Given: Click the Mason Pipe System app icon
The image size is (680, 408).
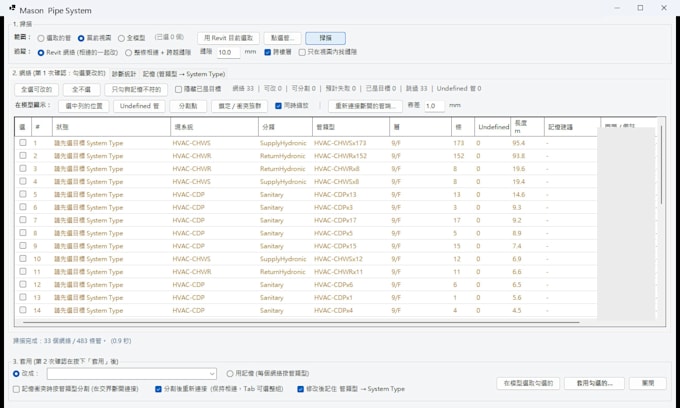Looking at the screenshot, I should coord(12,9).
